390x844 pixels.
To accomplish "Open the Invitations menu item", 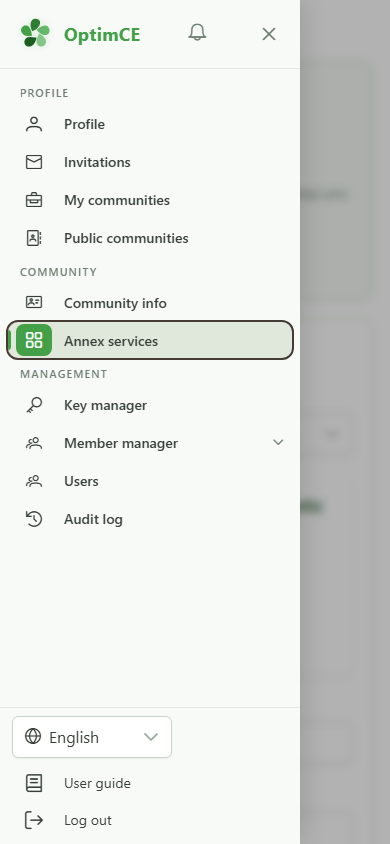I will [150, 162].
